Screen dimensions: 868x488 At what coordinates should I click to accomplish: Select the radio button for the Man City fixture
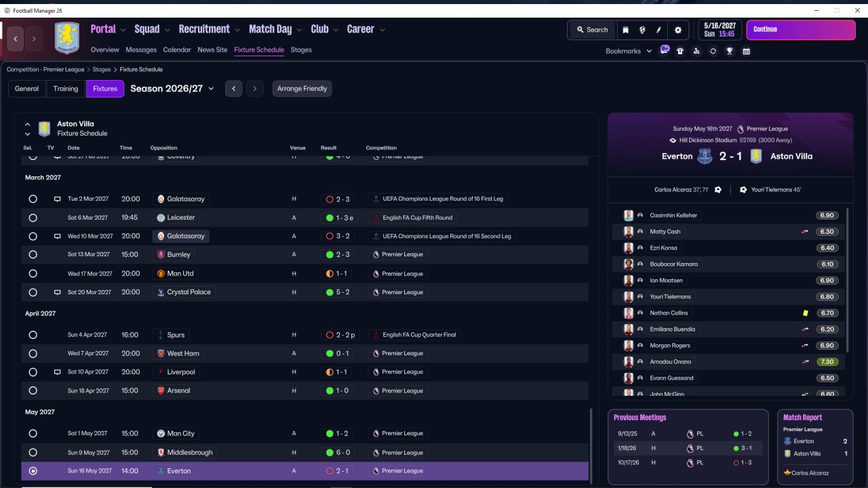point(33,433)
